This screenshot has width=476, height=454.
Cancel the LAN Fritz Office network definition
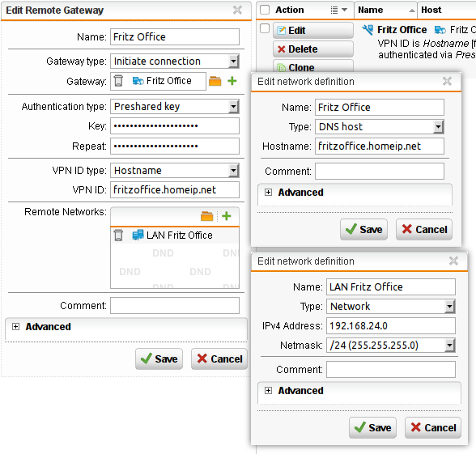[x=433, y=427]
